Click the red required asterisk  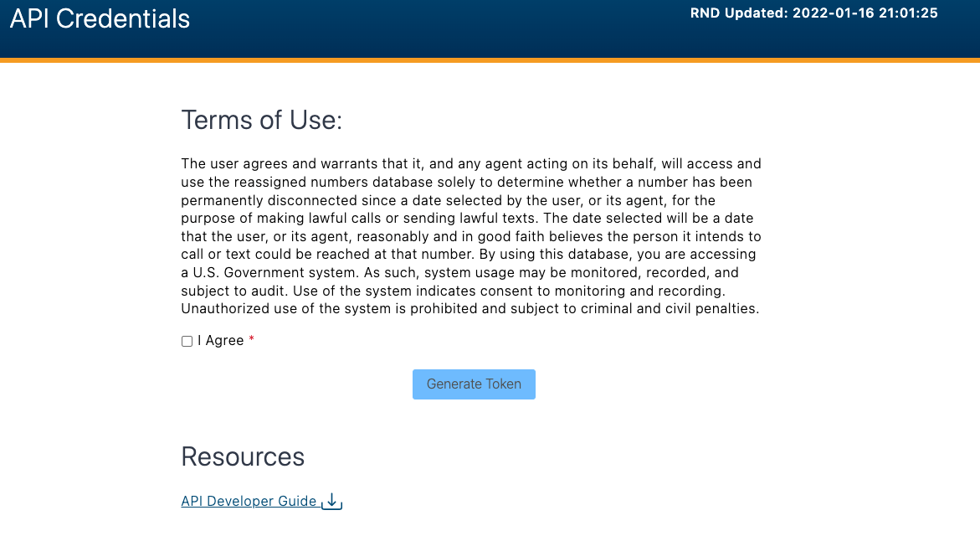(x=251, y=340)
